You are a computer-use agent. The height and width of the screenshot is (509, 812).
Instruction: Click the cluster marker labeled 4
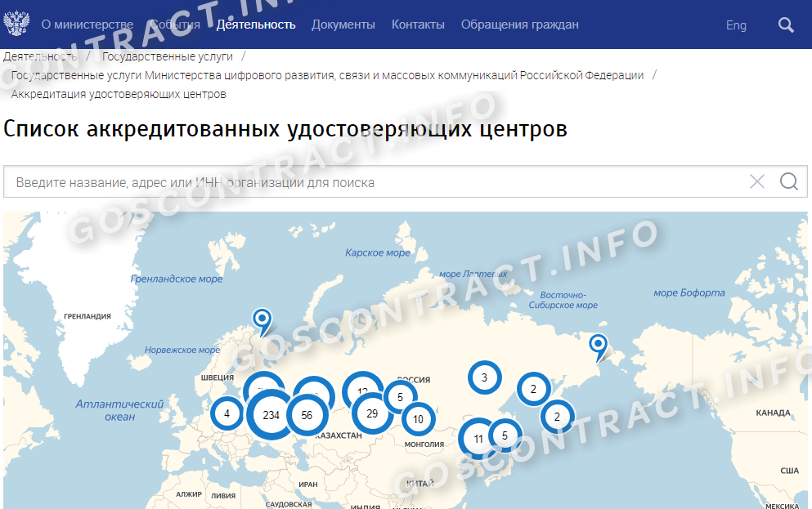point(227,413)
